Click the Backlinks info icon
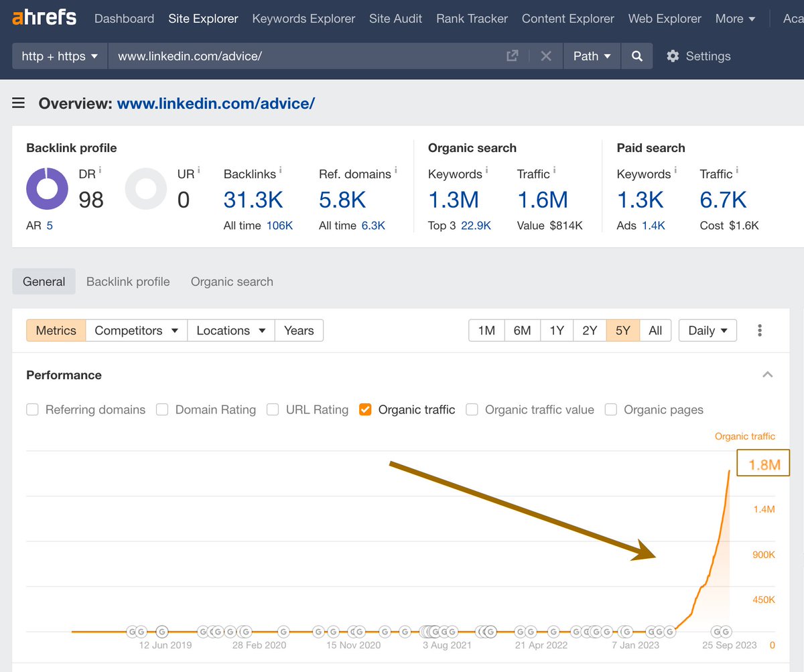This screenshot has width=804, height=672. tap(281, 170)
